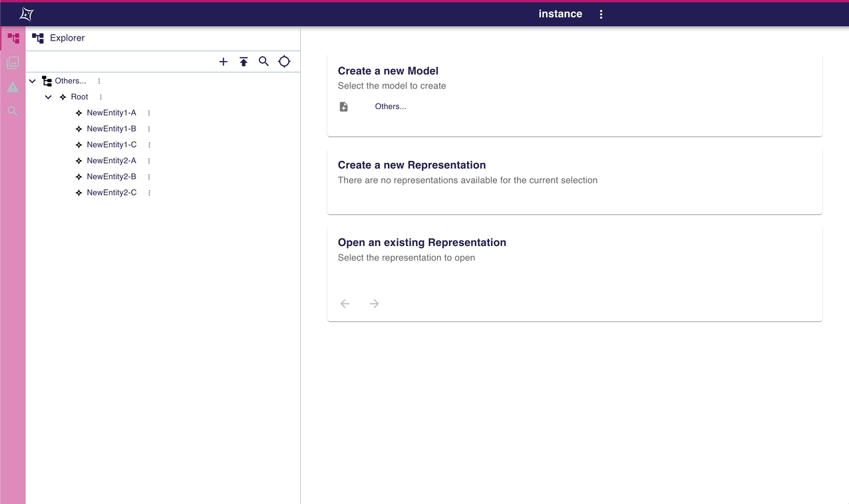Open more menu for Root element
Viewport: 849px width, 504px height.
[x=101, y=97]
